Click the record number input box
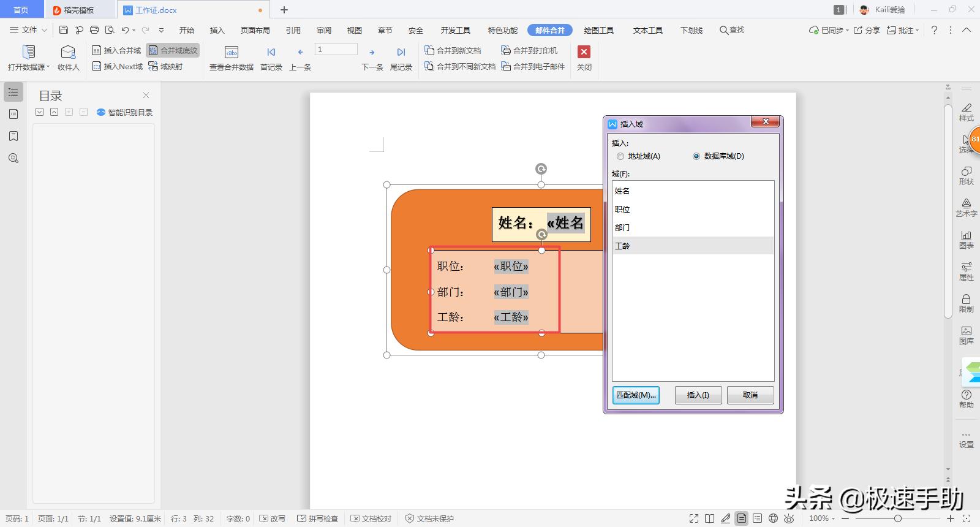 [336, 49]
